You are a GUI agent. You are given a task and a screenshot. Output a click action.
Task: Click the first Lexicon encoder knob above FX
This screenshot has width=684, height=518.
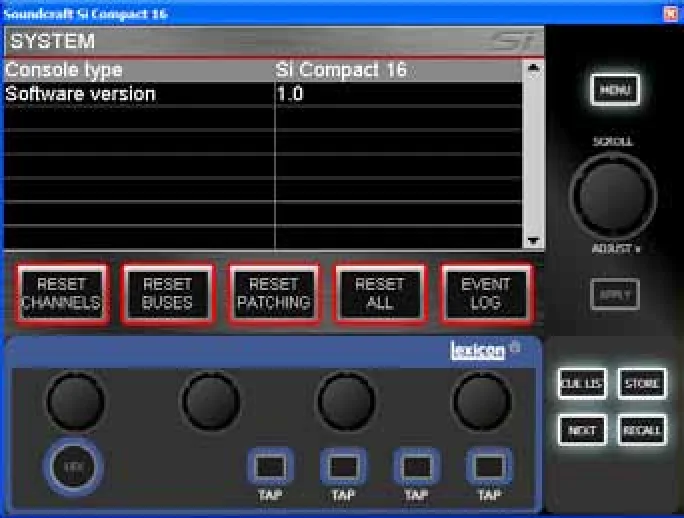(75, 401)
